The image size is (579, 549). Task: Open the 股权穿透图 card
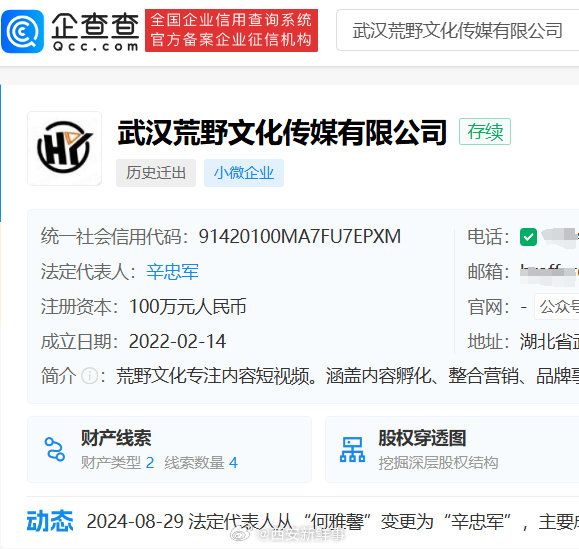[x=452, y=450]
